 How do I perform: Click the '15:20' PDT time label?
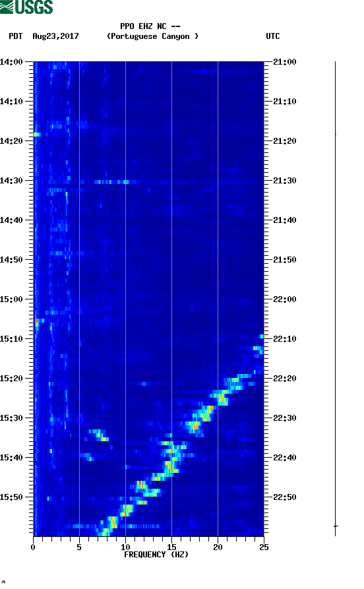[11, 379]
